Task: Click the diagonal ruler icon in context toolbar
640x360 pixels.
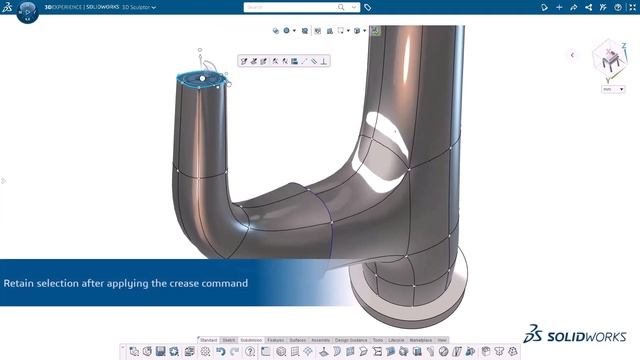Action: click(313, 61)
